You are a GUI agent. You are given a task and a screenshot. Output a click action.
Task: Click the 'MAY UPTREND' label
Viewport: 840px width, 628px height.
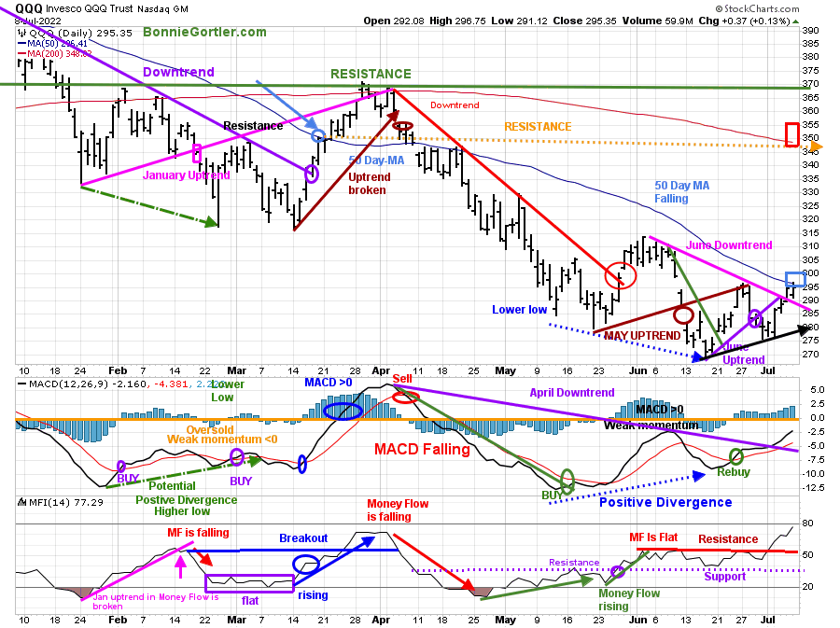click(x=642, y=336)
